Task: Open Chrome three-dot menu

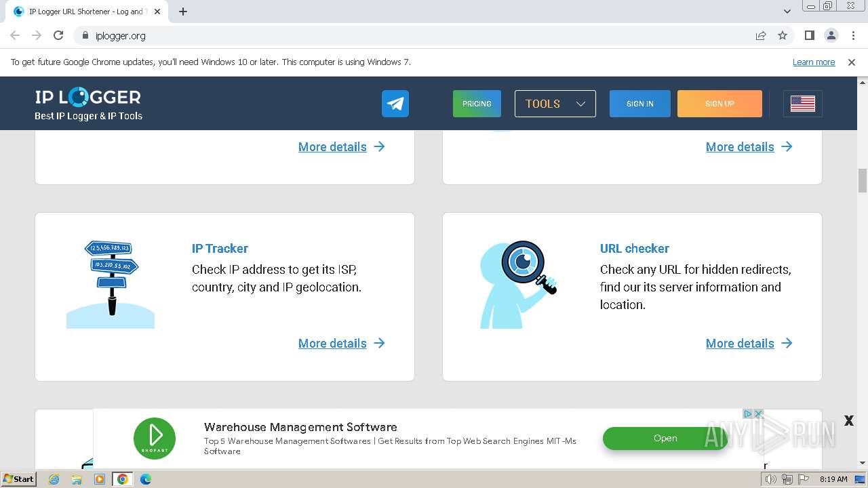Action: tap(852, 35)
